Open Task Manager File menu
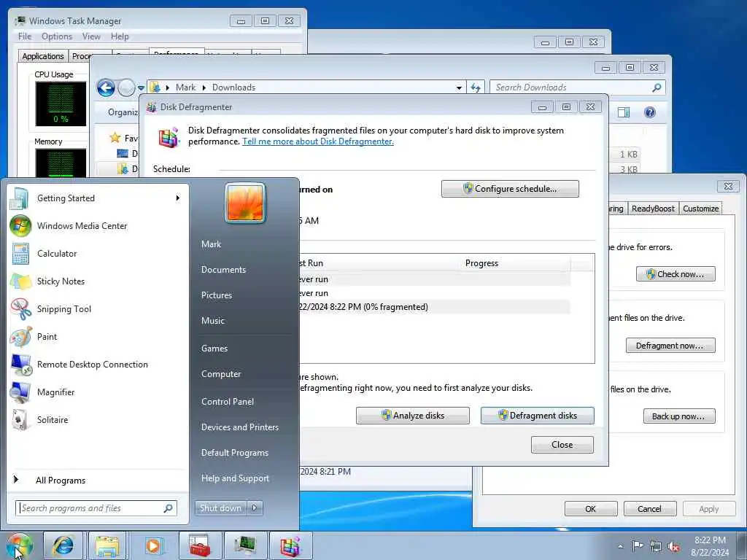Viewport: 747px width, 560px height. coord(24,36)
